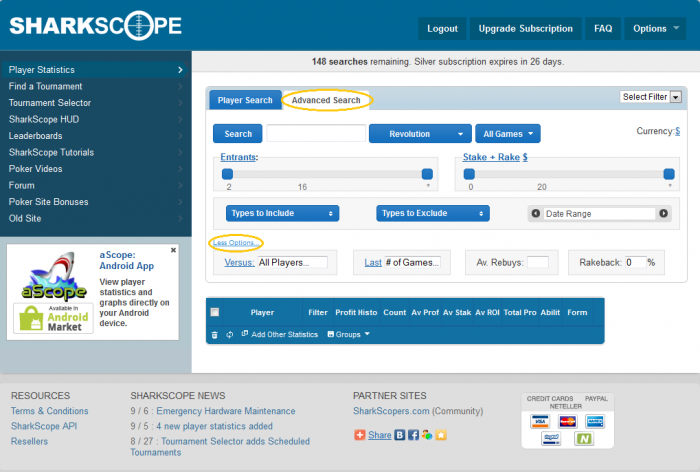Image resolution: width=700 pixels, height=472 pixels.
Task: Click the Stake slider right handle
Action: pos(669,174)
